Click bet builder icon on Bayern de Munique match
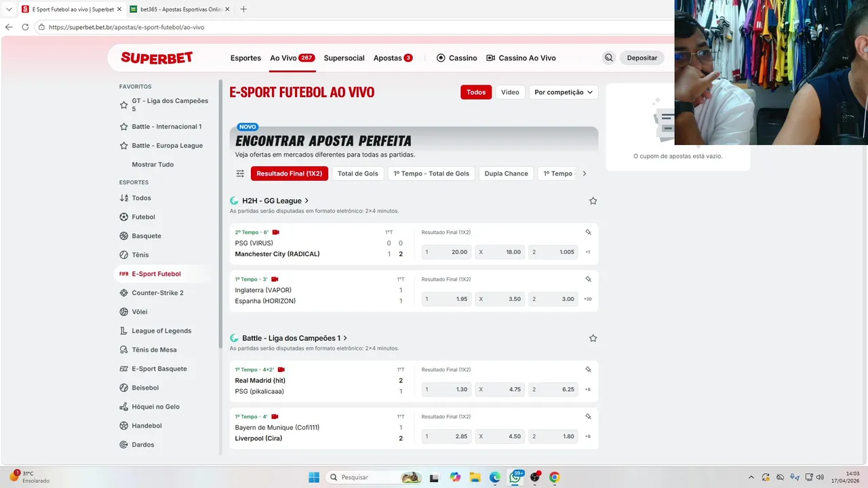 pyautogui.click(x=588, y=417)
